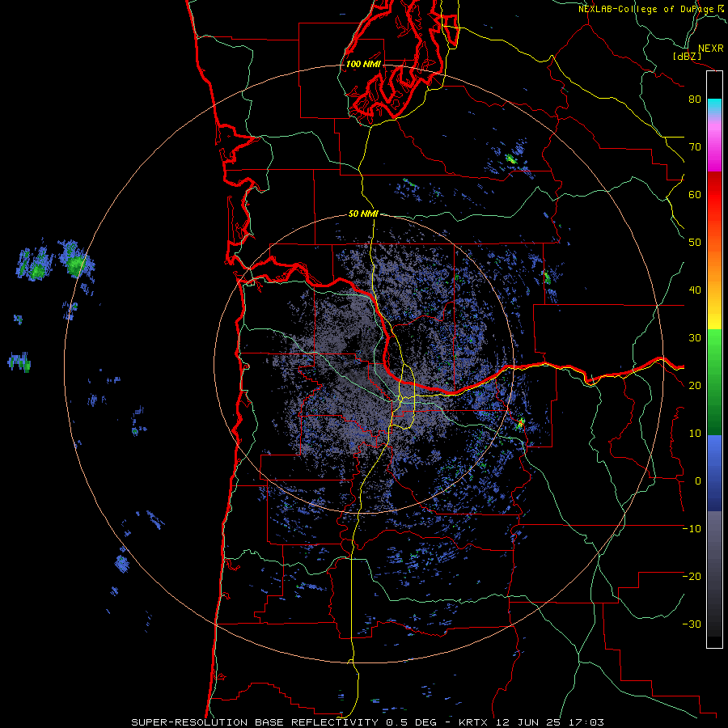The width and height of the screenshot is (728, 728).
Task: Click the NEXR label above the color scale
Action: (710, 49)
